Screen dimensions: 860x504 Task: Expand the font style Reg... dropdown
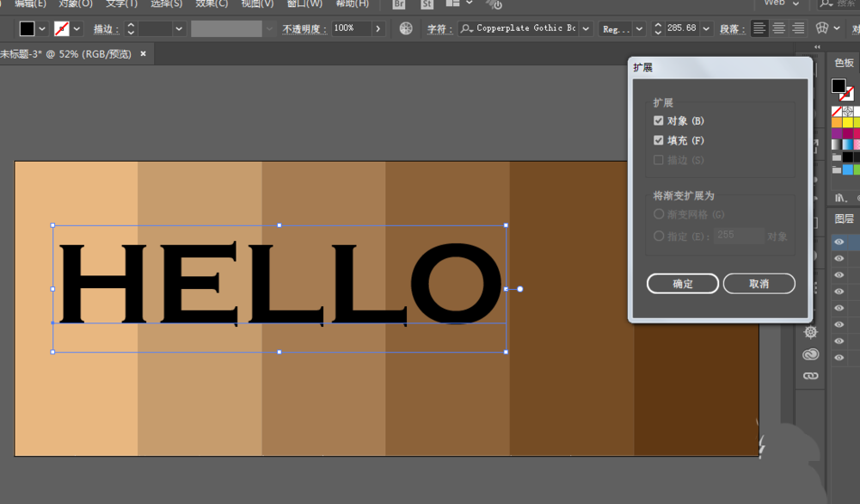tap(638, 28)
